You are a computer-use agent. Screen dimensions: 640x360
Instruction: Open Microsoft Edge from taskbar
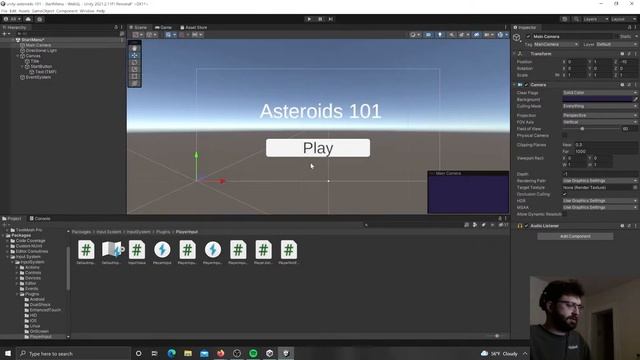click(x=171, y=353)
